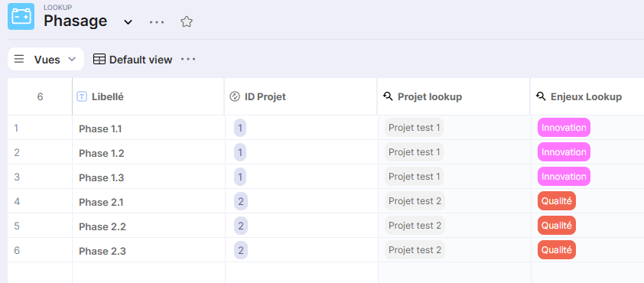Screen dimensions: 644x283
Task: Select row number 3
Action: pyautogui.click(x=16, y=177)
